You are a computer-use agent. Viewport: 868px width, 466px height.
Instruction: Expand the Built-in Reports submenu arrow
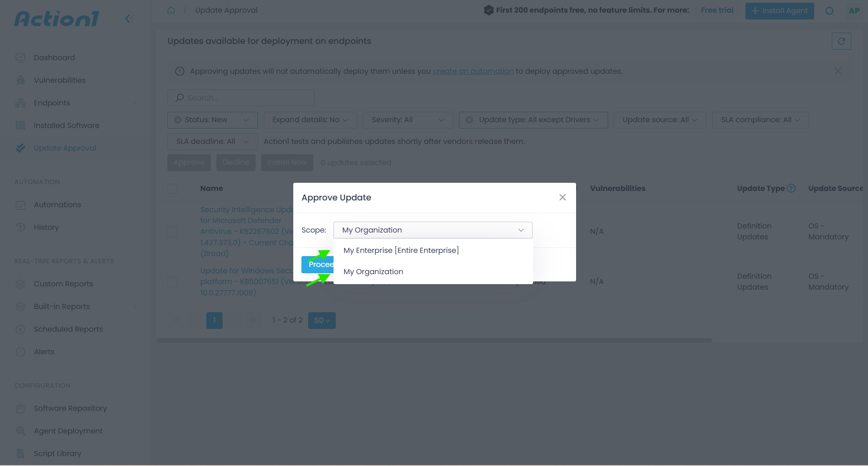(134, 307)
